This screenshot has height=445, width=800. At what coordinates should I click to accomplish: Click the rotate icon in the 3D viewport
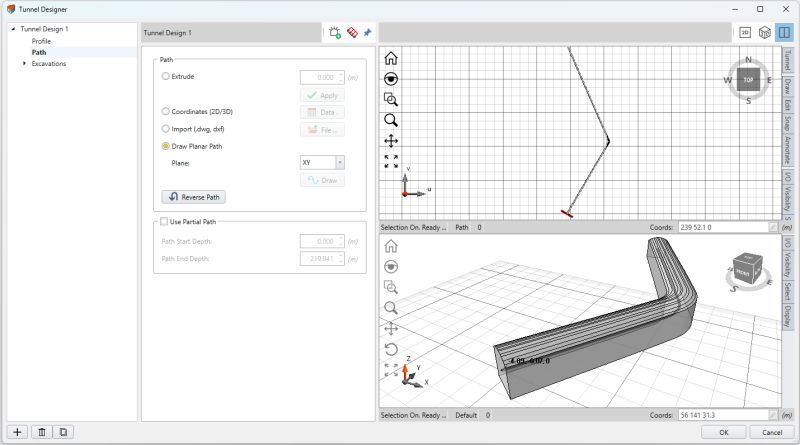[x=391, y=350]
